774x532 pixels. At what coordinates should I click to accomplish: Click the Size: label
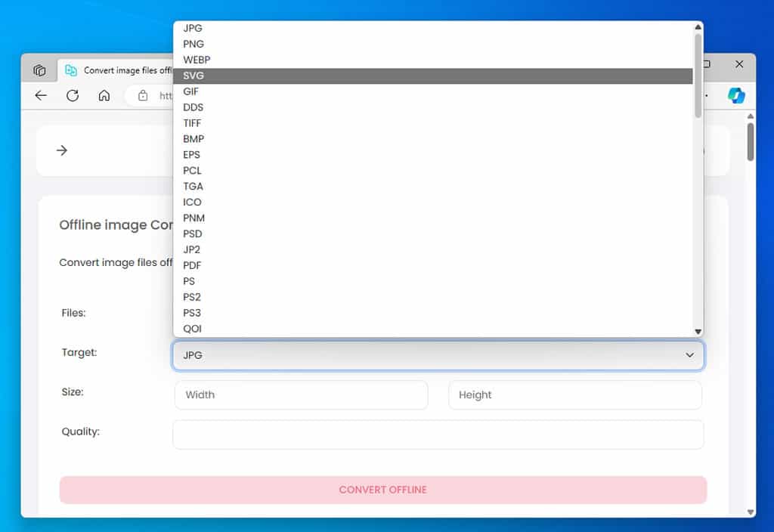tap(73, 392)
